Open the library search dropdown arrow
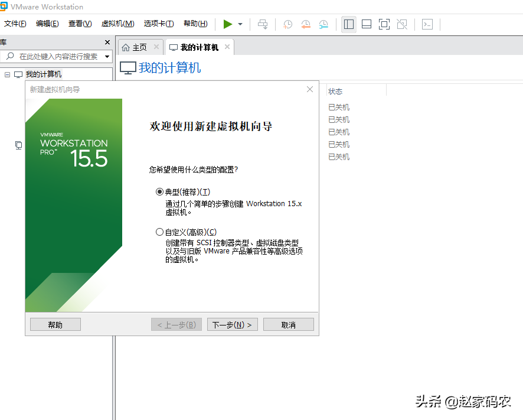This screenshot has width=523, height=420. pyautogui.click(x=107, y=57)
